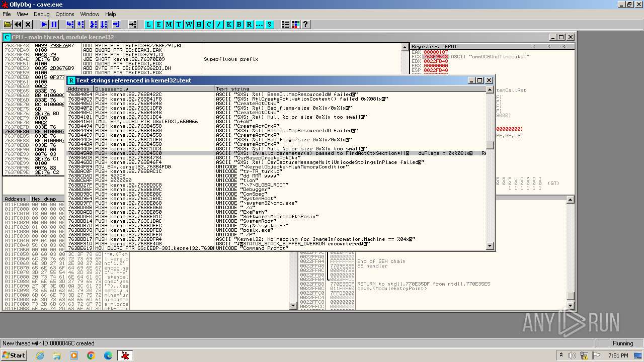This screenshot has width=644, height=362.
Task: Click the Step over toolbar icon
Action: tap(81, 24)
